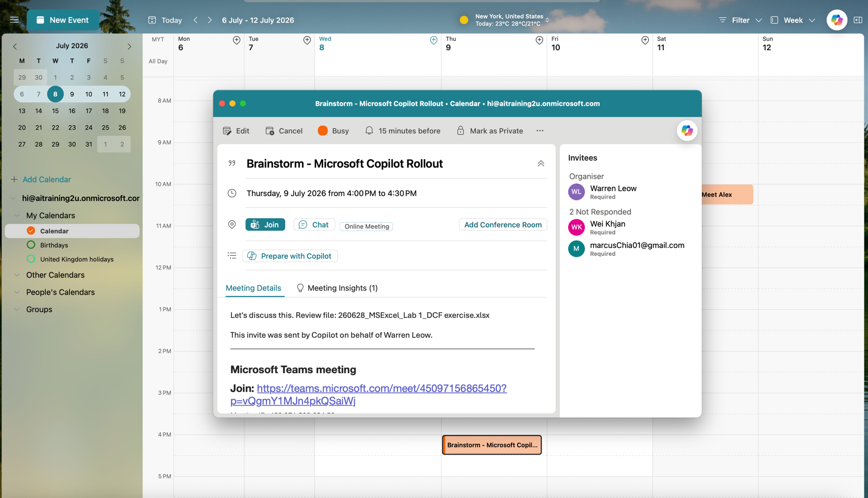Expand the Groups section
This screenshot has width=868, height=498.
[x=17, y=310]
